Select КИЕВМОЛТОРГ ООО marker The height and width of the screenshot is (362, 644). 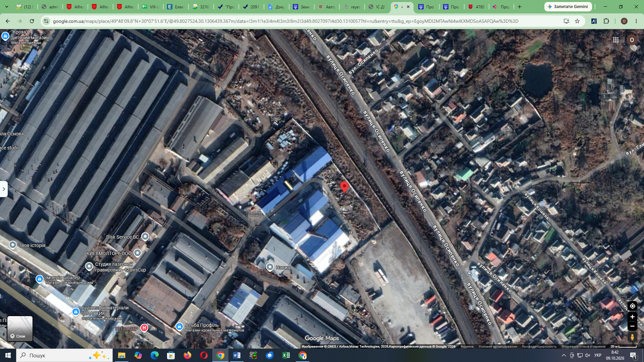(138, 253)
